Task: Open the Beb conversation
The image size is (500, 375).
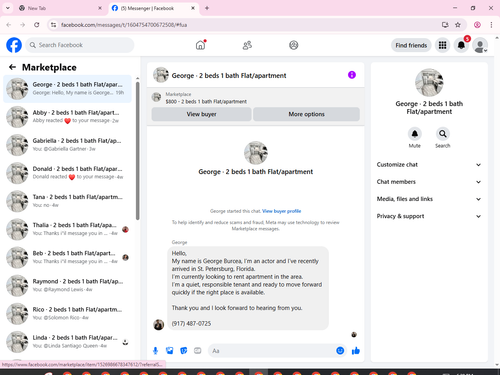Action: [68, 257]
